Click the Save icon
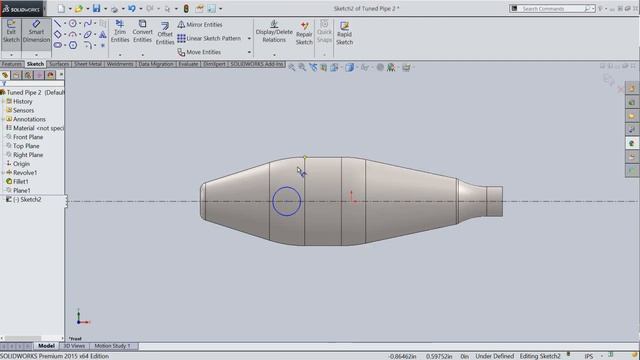This screenshot has height=360, width=640. [96, 9]
